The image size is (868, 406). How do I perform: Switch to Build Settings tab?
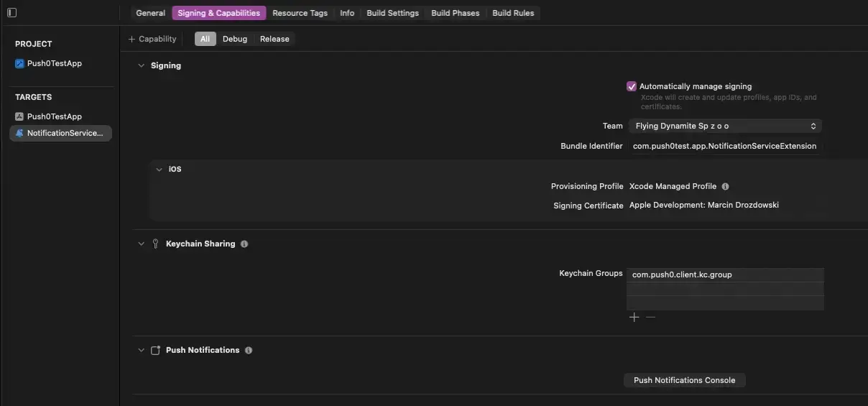pos(392,13)
